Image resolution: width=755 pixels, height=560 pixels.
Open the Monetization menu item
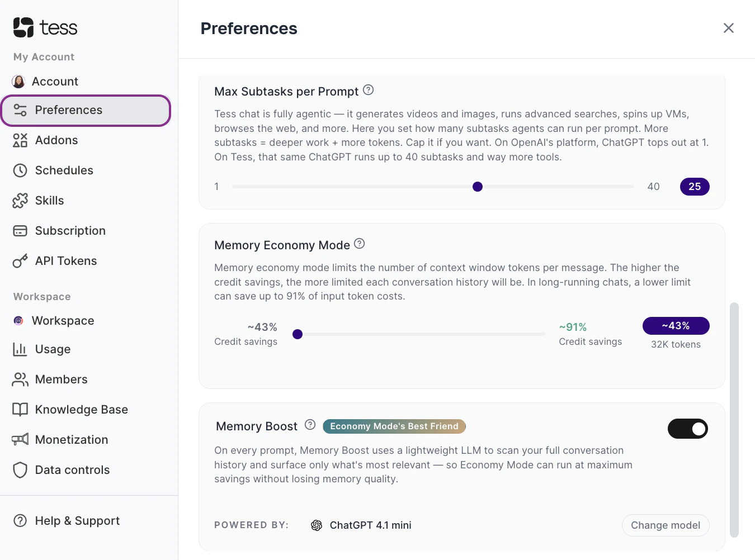point(71,440)
